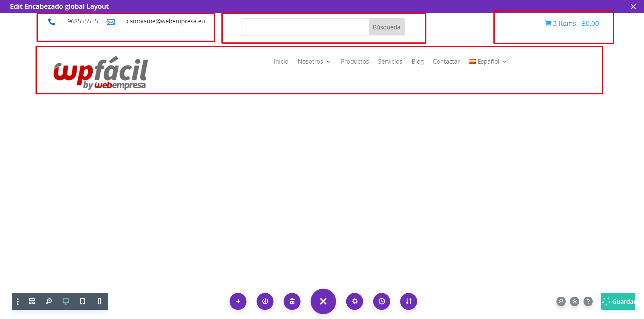Click the portability import/export arrows icon
This screenshot has width=644, height=319.
409,301
